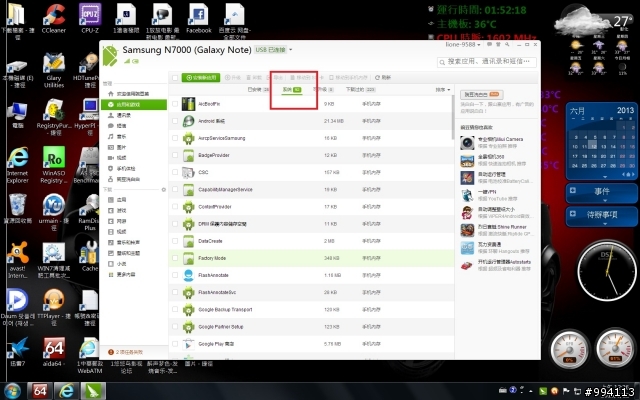The width and height of the screenshot is (640, 400).
Task: Tick the CSC row checkbox
Action: [x=175, y=173]
